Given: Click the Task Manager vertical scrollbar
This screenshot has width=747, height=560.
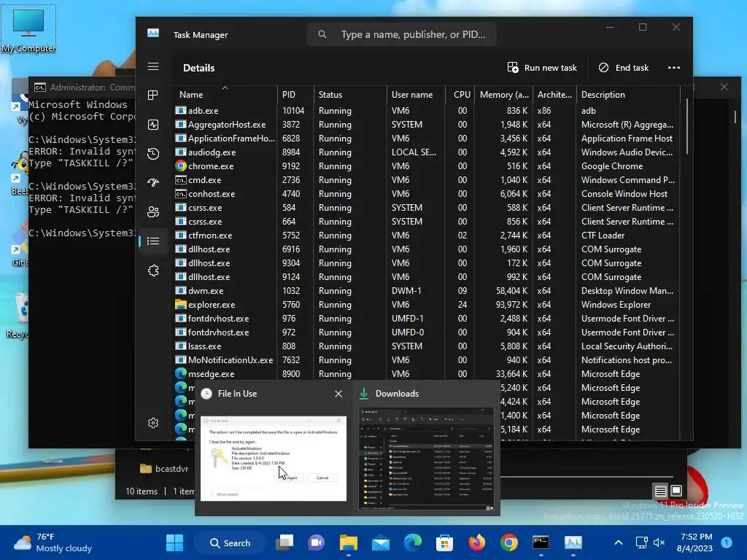Looking at the screenshot, I should [x=686, y=125].
